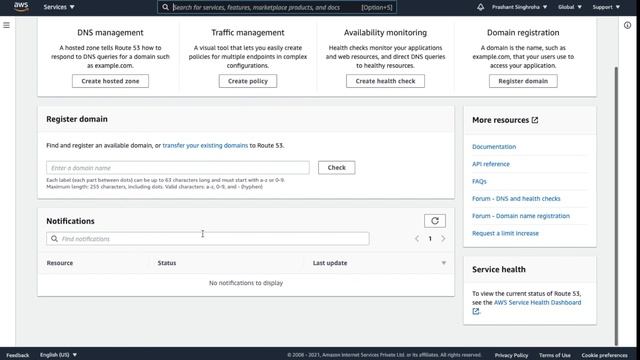Click the Availability monitoring heading

(385, 33)
